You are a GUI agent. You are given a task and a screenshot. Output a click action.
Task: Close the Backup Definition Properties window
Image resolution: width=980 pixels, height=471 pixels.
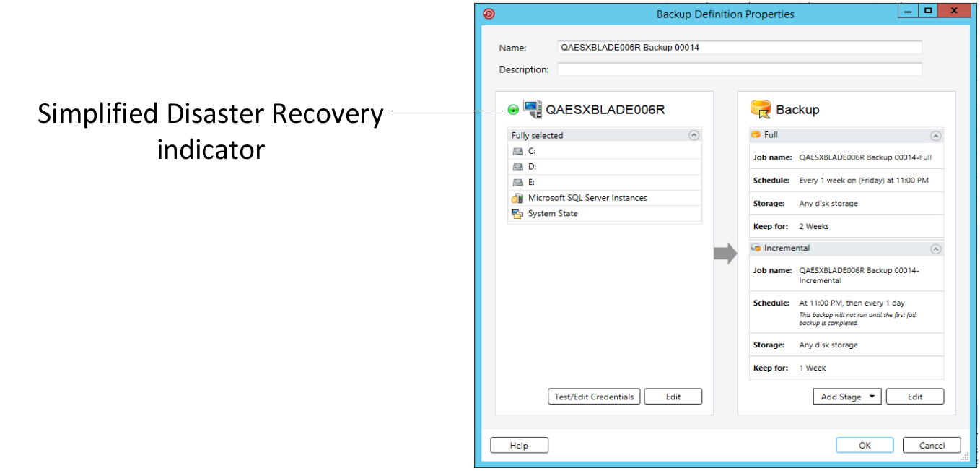coord(955,10)
